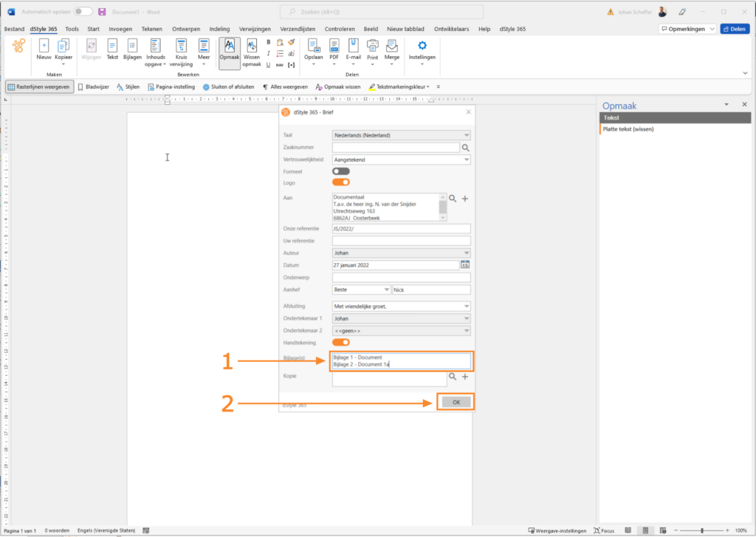
Task: Open the Bestand menu tab
Action: 14,29
